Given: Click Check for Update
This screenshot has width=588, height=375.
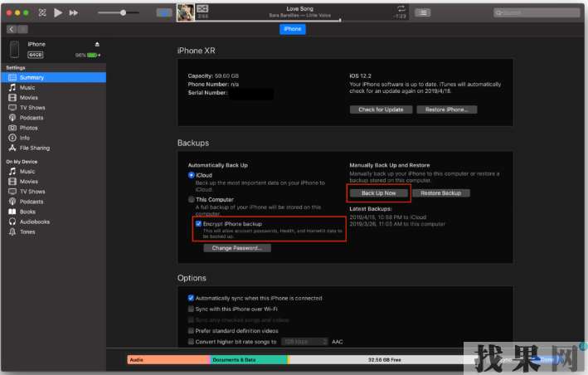Looking at the screenshot, I should [x=381, y=110].
